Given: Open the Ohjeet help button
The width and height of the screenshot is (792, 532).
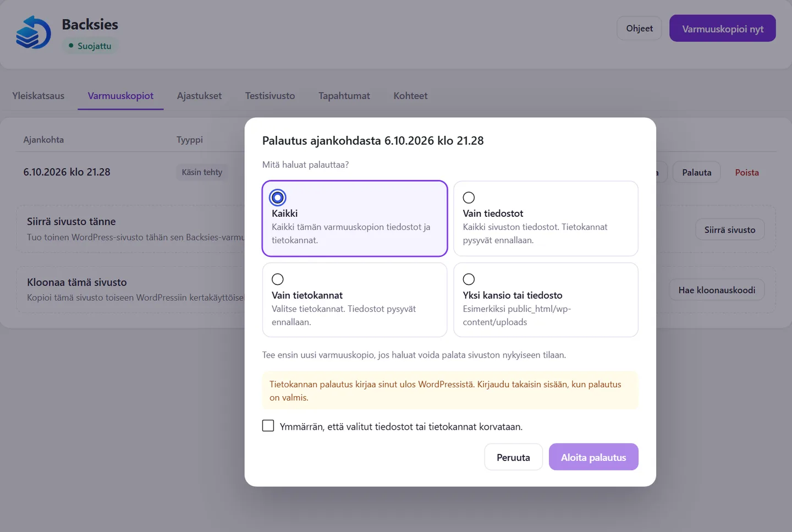Looking at the screenshot, I should point(639,28).
